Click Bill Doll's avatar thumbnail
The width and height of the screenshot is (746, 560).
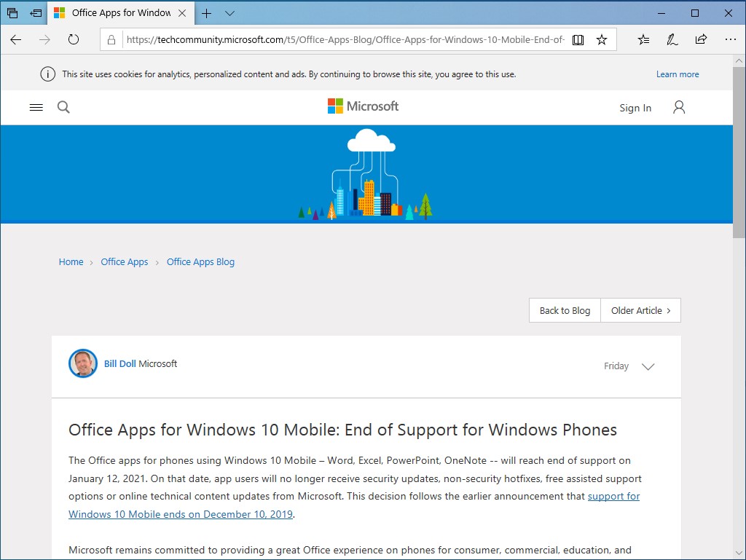[82, 363]
